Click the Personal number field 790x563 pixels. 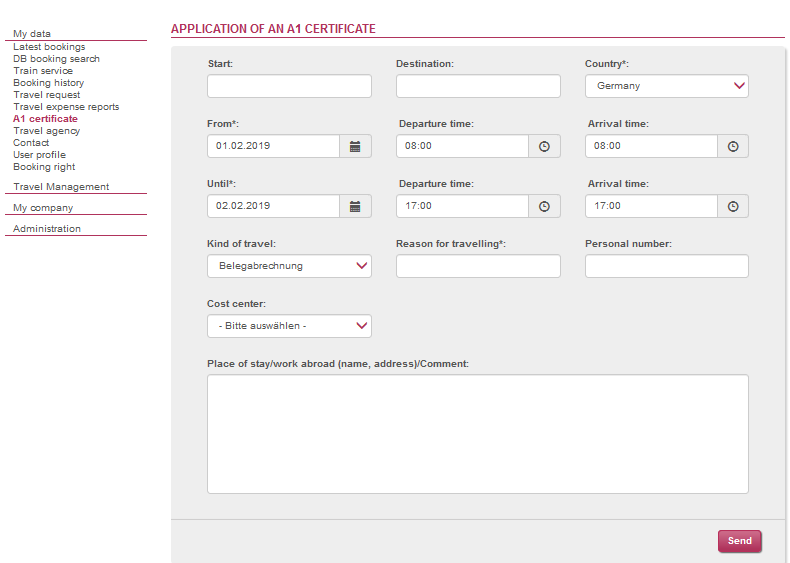pyautogui.click(x=667, y=266)
